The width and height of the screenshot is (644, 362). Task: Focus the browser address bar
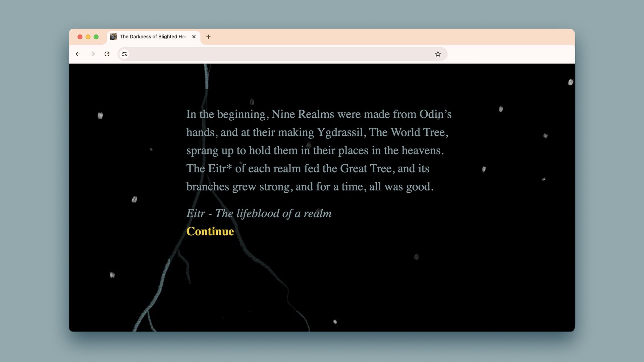pyautogui.click(x=278, y=54)
